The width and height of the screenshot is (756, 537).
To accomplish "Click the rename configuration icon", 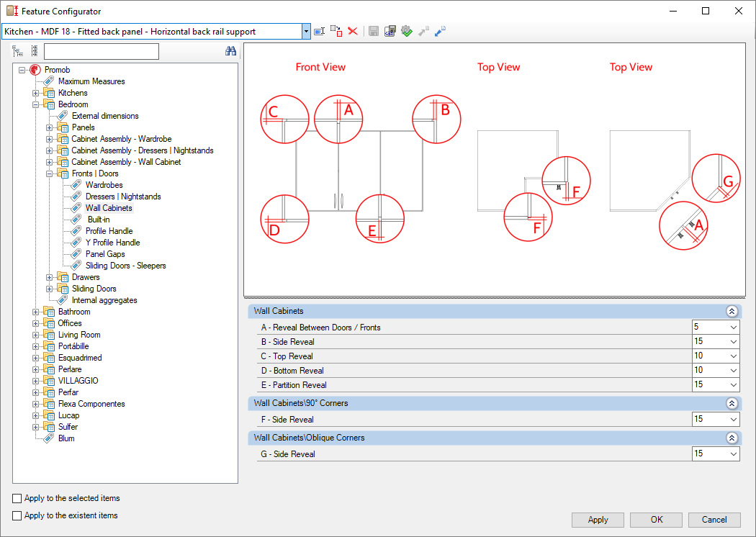I will [319, 32].
